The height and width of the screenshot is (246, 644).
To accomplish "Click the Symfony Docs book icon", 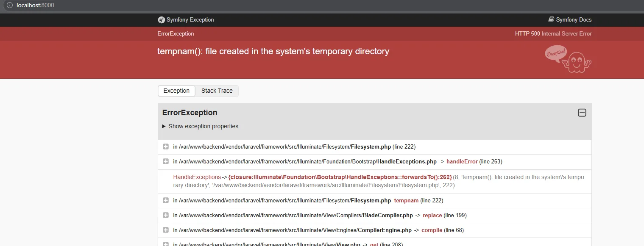I will [551, 19].
